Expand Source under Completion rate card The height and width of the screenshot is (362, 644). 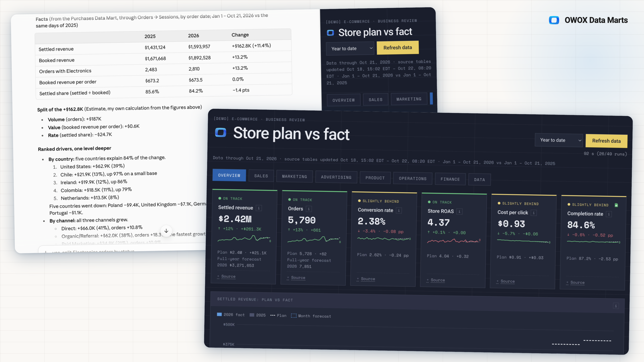pos(575,283)
